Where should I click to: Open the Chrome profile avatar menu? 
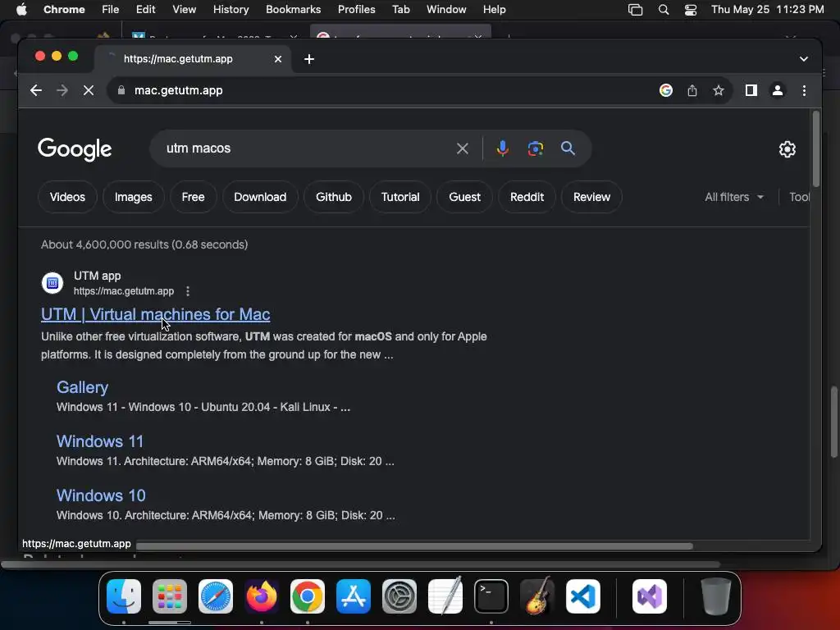pyautogui.click(x=778, y=90)
